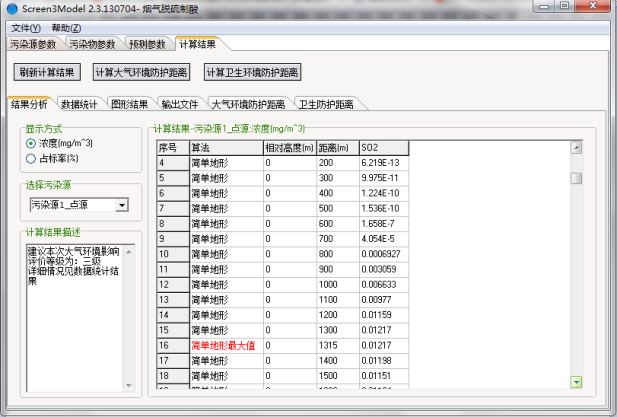
Task: Click the SO2 value 0.003059
Action: pyautogui.click(x=384, y=269)
